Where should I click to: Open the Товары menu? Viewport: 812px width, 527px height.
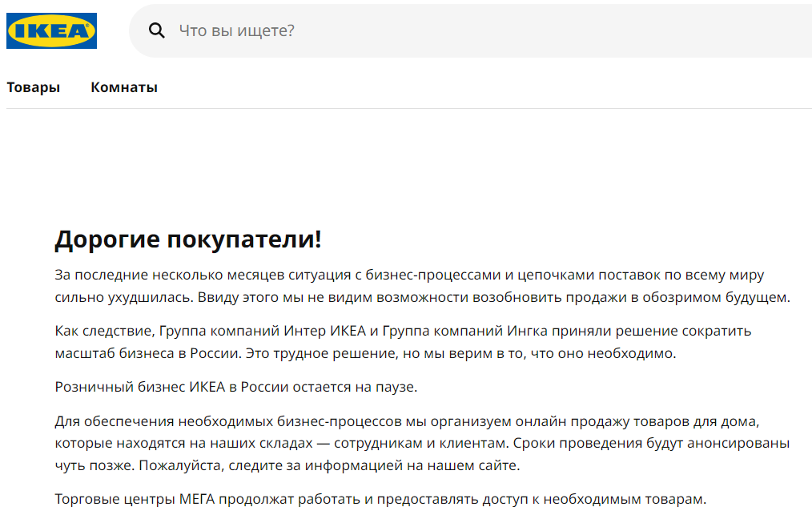(x=33, y=87)
